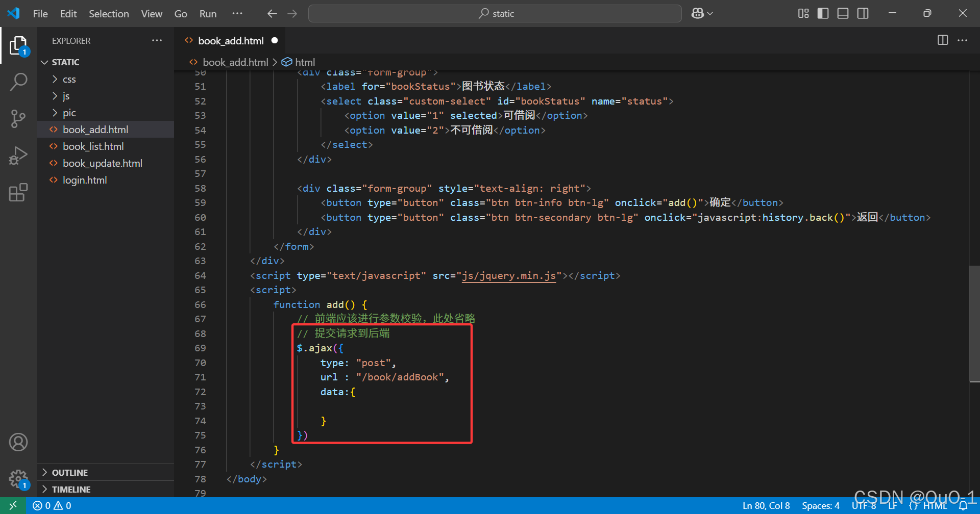Expand the pic folder

69,113
